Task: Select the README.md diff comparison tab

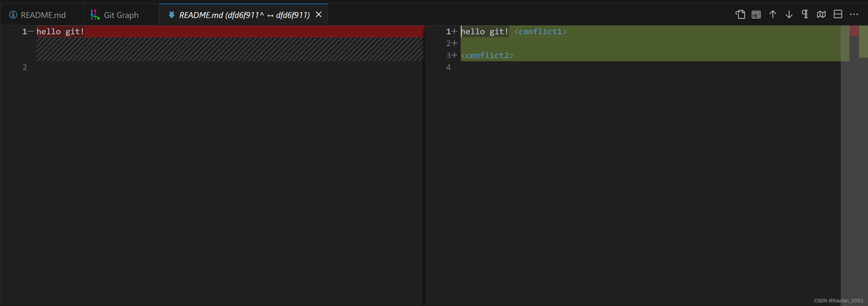Action: pos(244,15)
